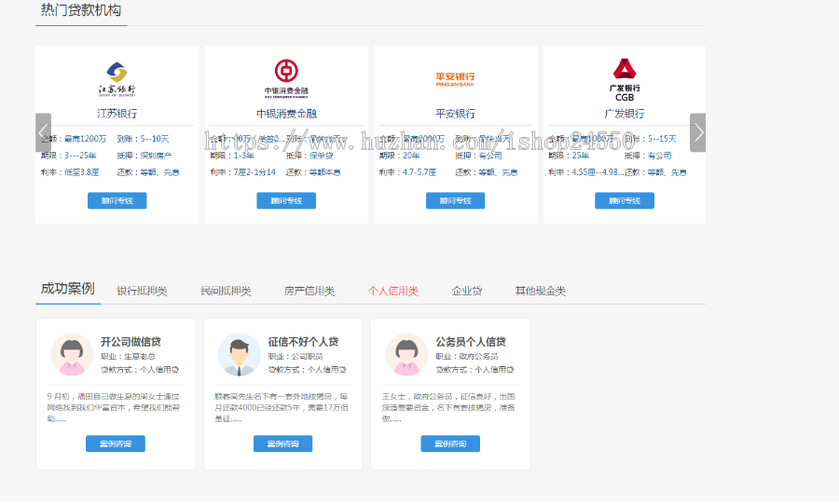Viewport: 839px width, 504px height.
Task: Open the 广发银行 name link
Action: point(625,114)
